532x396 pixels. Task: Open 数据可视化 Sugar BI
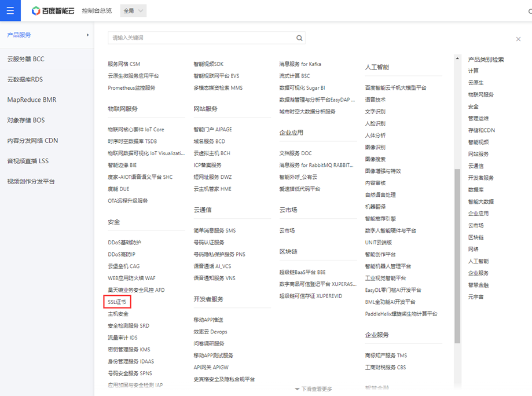(x=302, y=88)
